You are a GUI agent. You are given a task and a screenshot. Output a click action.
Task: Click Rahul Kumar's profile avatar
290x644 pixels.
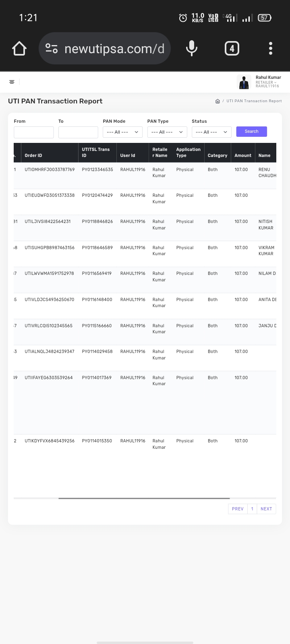244,82
